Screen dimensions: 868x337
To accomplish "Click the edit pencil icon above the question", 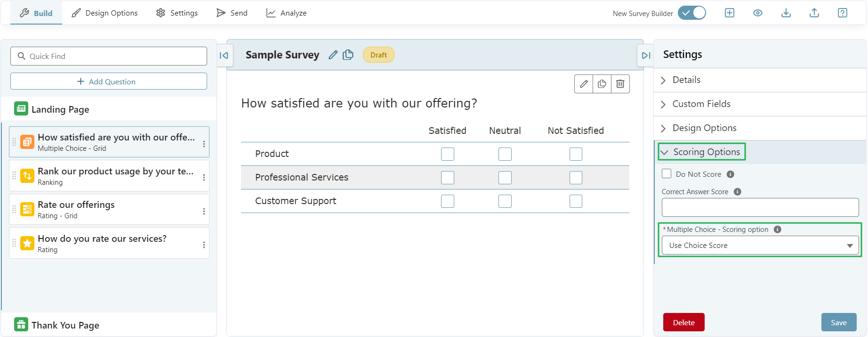I will tap(584, 84).
